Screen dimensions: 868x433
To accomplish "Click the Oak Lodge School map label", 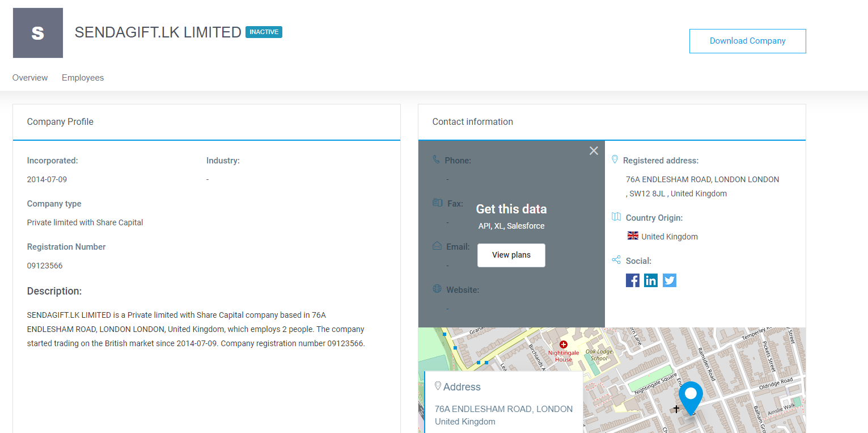I will (599, 355).
